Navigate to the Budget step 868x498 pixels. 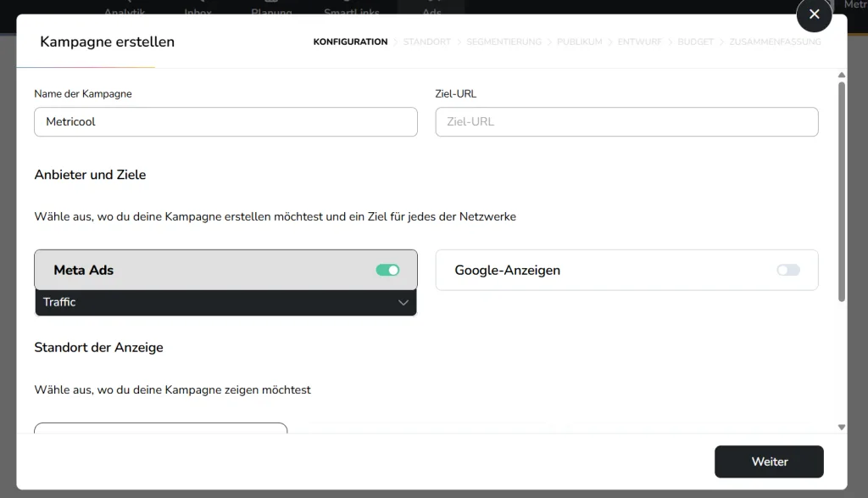[x=695, y=42]
